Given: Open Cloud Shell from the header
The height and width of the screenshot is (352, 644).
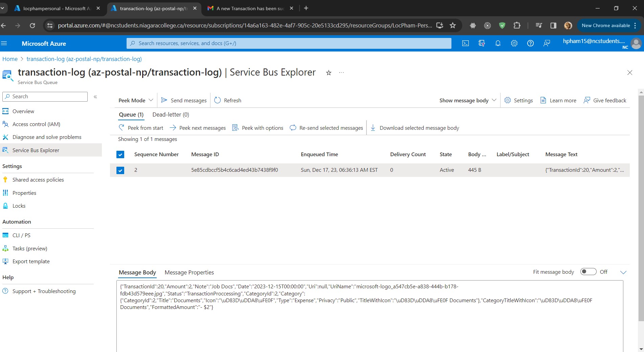Looking at the screenshot, I should 465,43.
